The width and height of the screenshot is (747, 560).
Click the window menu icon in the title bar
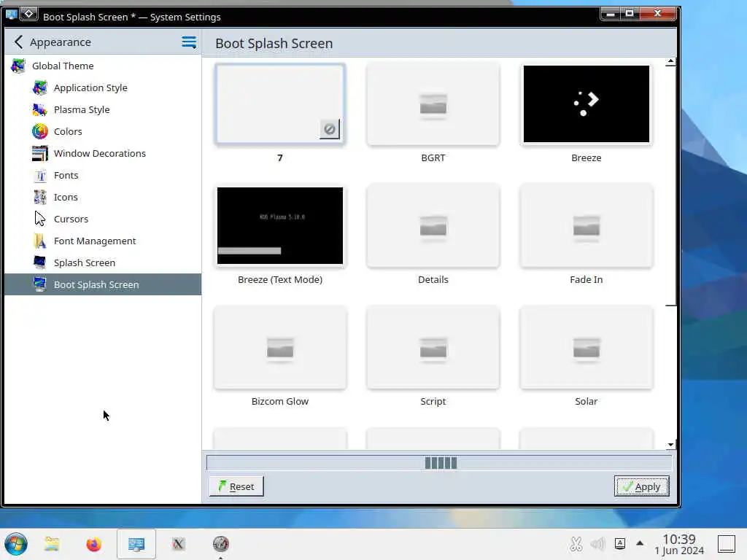[x=12, y=15]
